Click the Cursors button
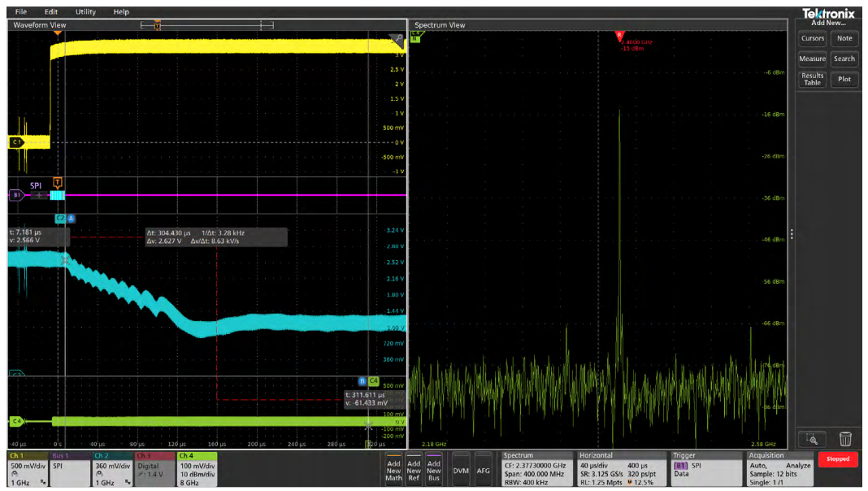Image resolution: width=868 pixels, height=491 pixels. 812,38
